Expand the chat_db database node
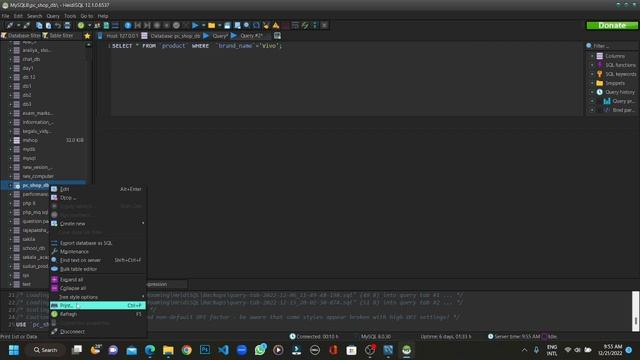This screenshot has height=360, width=640. (11, 59)
